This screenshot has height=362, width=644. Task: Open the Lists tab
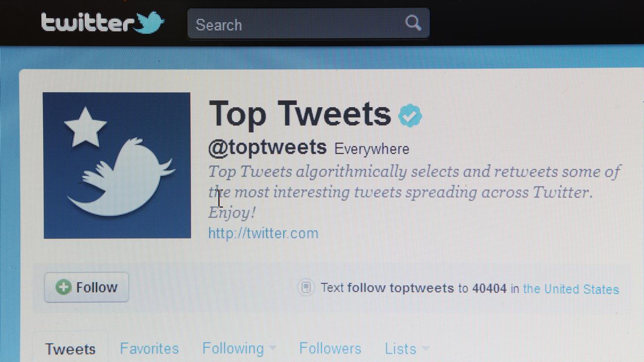(400, 349)
